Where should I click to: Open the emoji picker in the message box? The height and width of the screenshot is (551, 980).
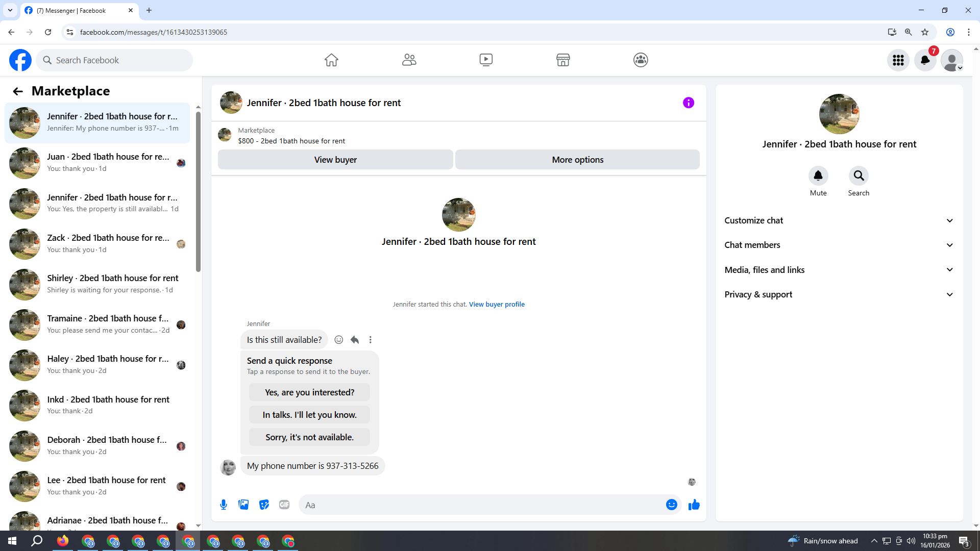point(671,505)
